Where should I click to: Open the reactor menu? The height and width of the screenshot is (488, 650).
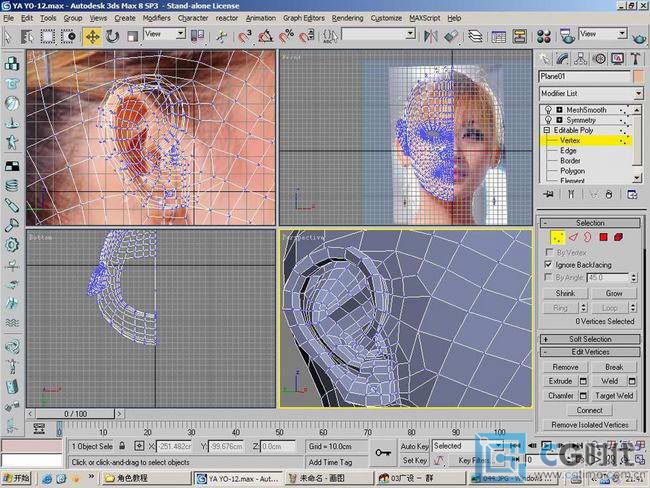pyautogui.click(x=227, y=18)
